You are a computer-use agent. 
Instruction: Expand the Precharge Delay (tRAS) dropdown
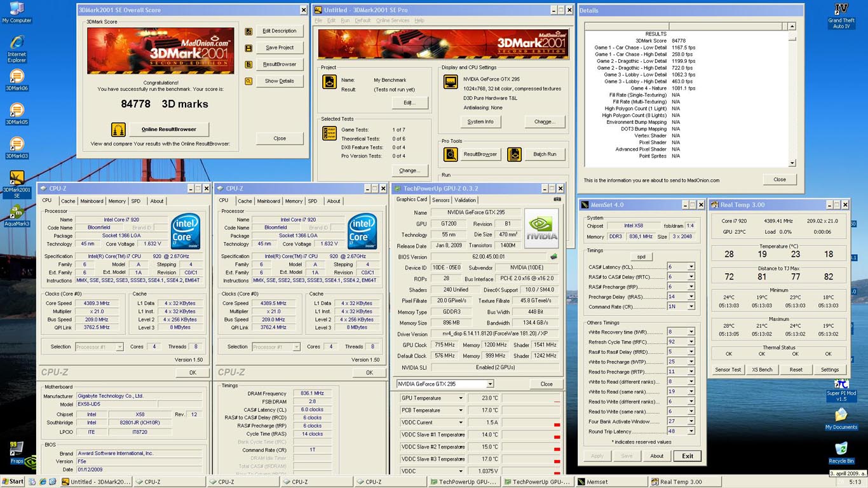[691, 297]
